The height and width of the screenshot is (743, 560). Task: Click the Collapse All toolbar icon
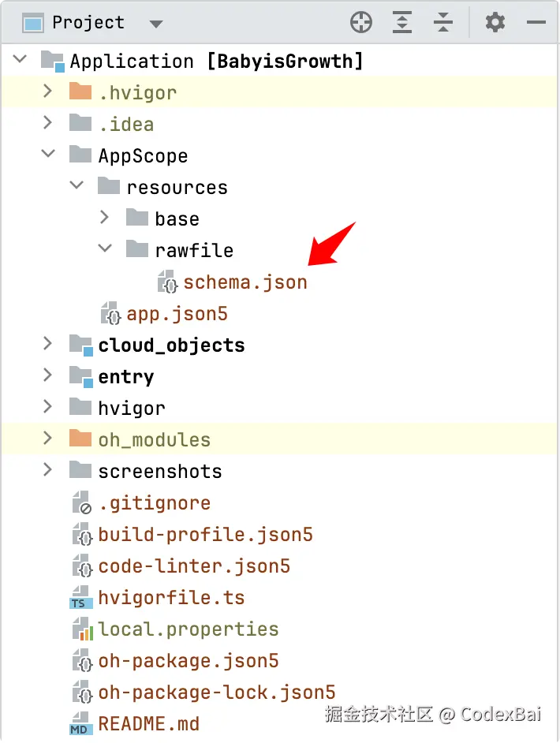443,23
